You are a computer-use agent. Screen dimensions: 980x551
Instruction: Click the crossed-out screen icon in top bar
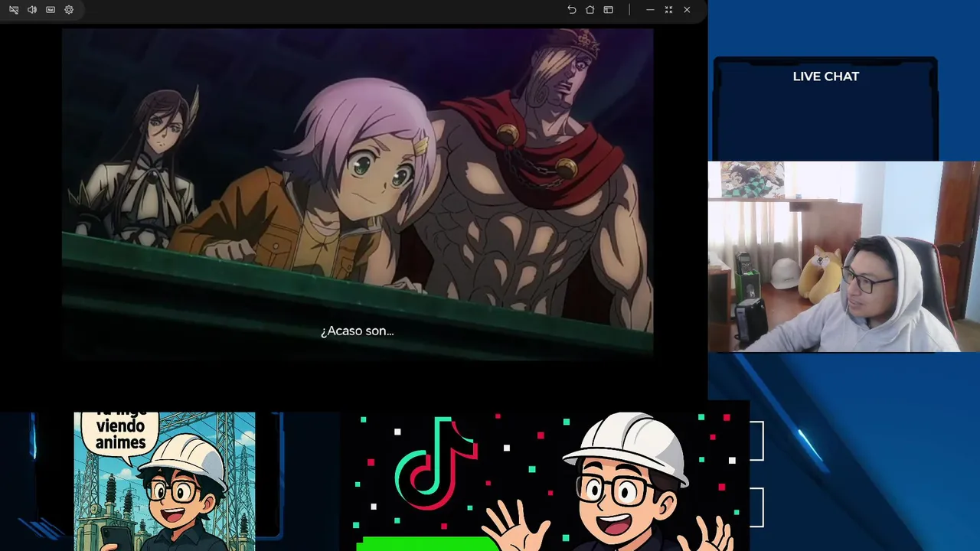click(14, 10)
